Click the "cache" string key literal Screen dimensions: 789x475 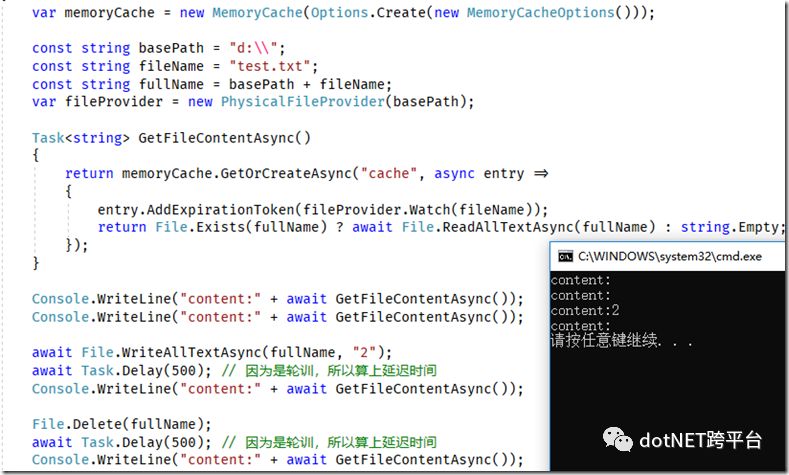pyautogui.click(x=388, y=174)
